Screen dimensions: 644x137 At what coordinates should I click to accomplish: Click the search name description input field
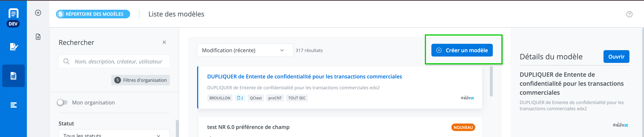coord(118,62)
